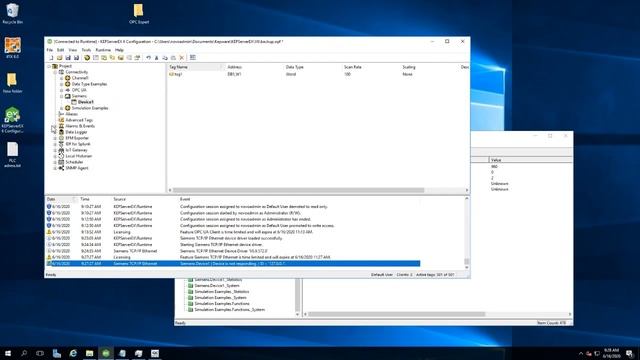Open the Windows Start menu

[8, 353]
